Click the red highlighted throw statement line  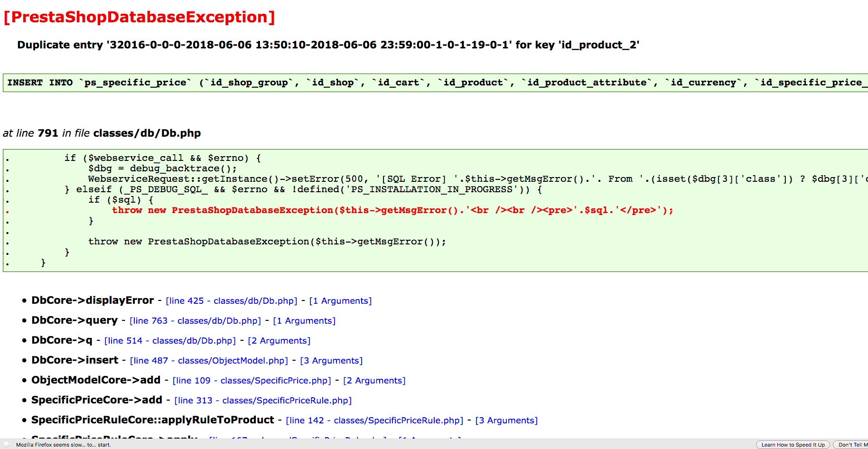[x=392, y=210]
